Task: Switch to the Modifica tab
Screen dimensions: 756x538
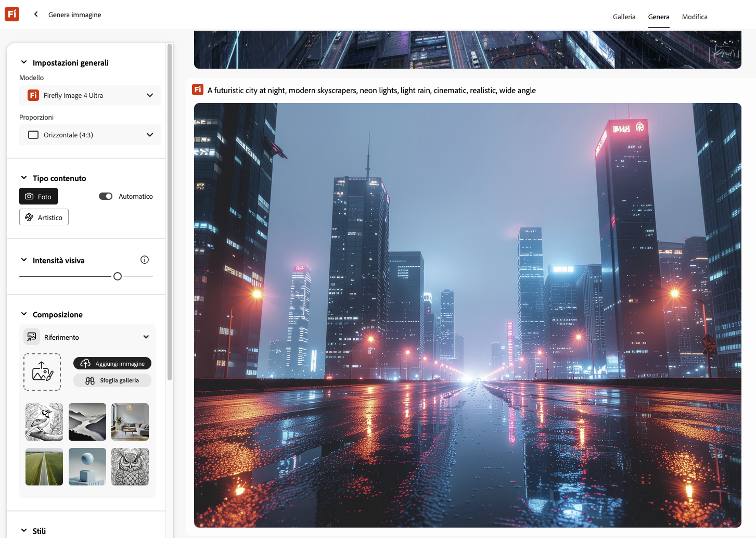Action: (x=694, y=17)
